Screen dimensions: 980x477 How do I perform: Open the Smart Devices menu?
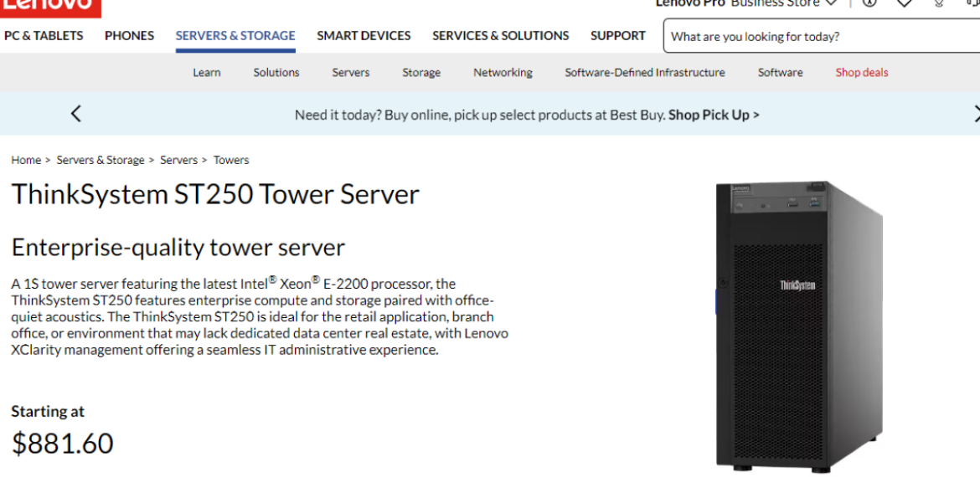pos(364,36)
